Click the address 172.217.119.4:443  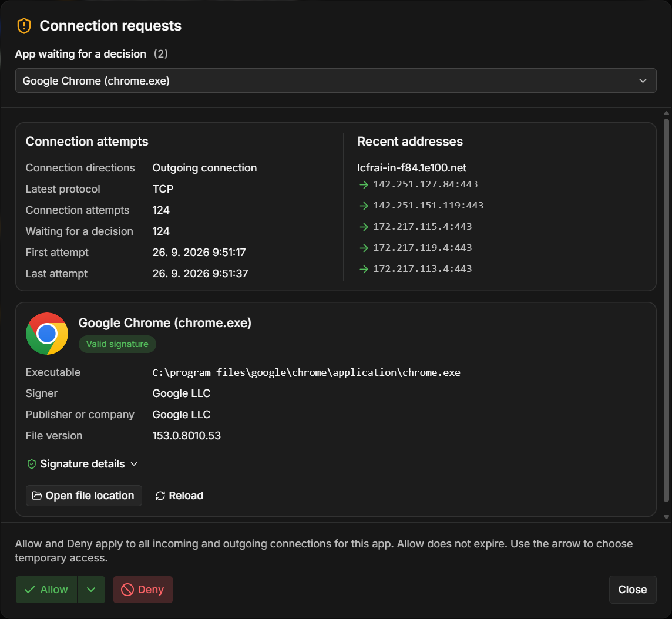point(422,248)
